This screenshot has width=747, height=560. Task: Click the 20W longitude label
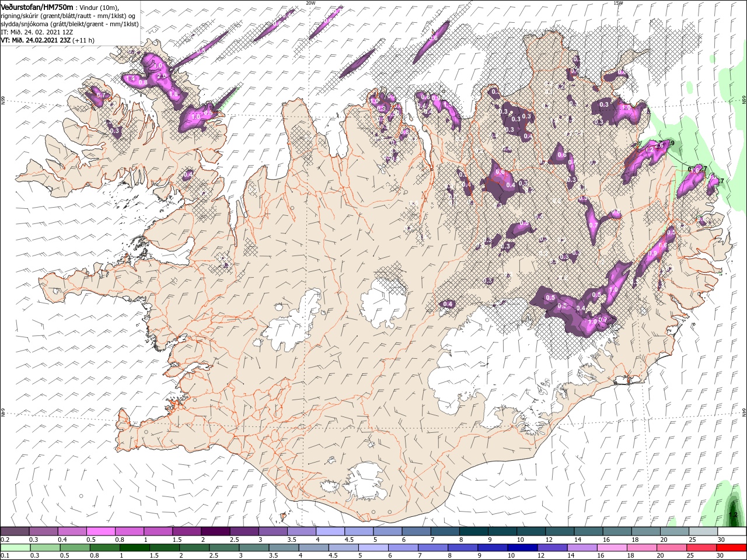click(310, 2)
